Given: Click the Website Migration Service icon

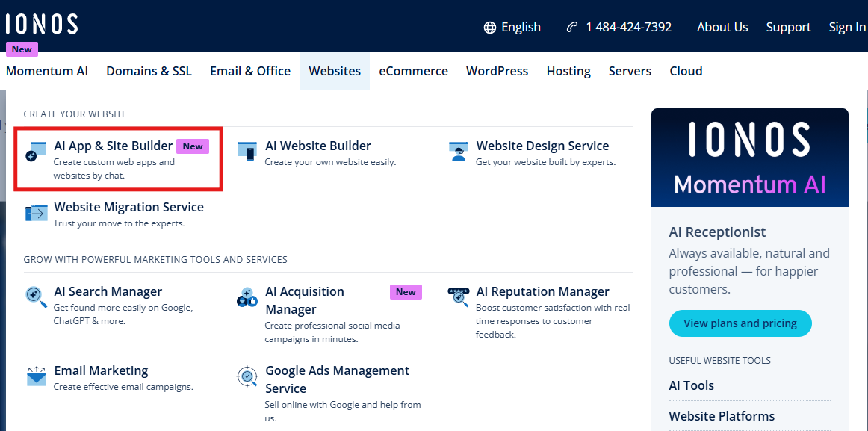Looking at the screenshot, I should (x=37, y=213).
